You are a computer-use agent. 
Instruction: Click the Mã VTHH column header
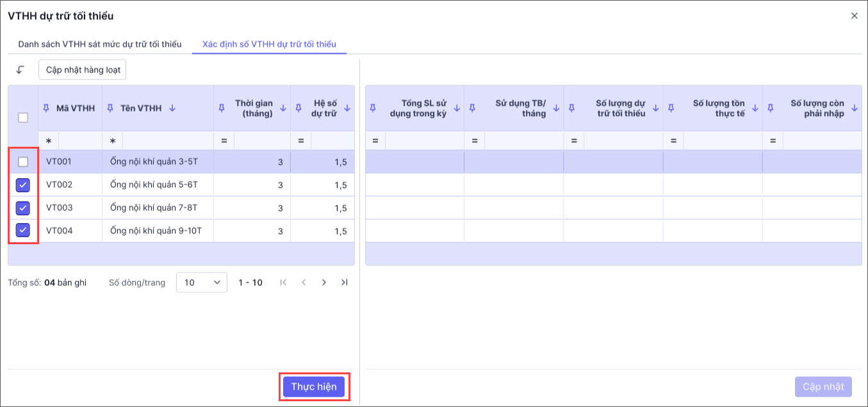(x=70, y=108)
